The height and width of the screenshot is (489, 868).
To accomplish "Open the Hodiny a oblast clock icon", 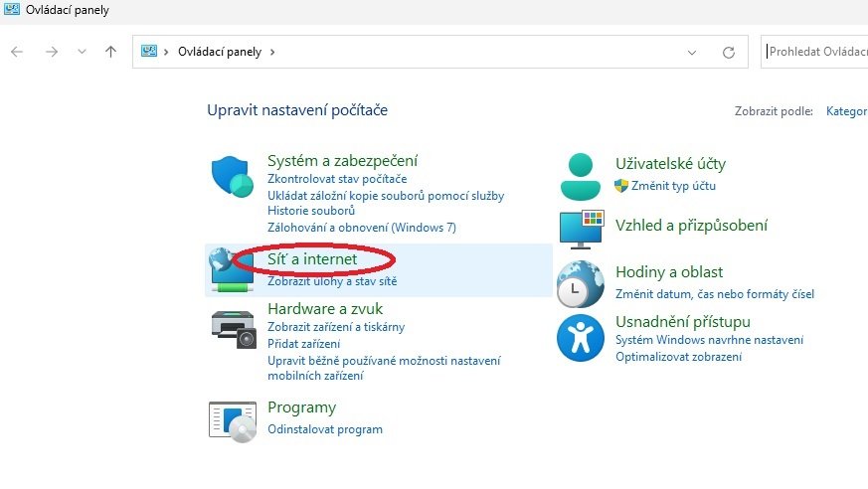I will (x=580, y=284).
